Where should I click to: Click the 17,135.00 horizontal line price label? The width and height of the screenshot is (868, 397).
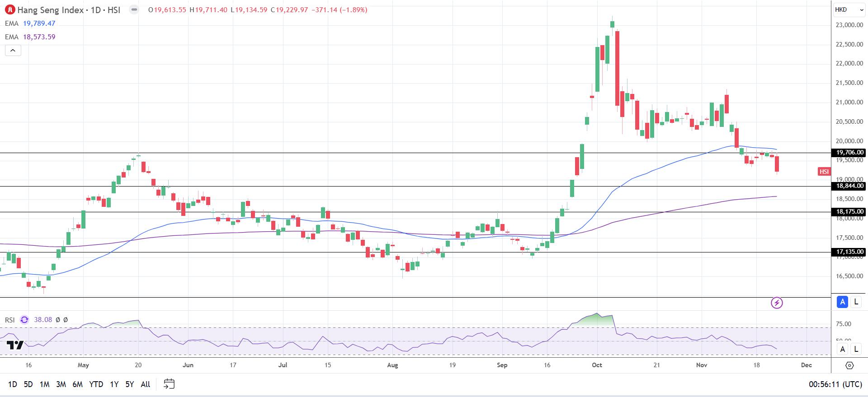[x=849, y=252]
